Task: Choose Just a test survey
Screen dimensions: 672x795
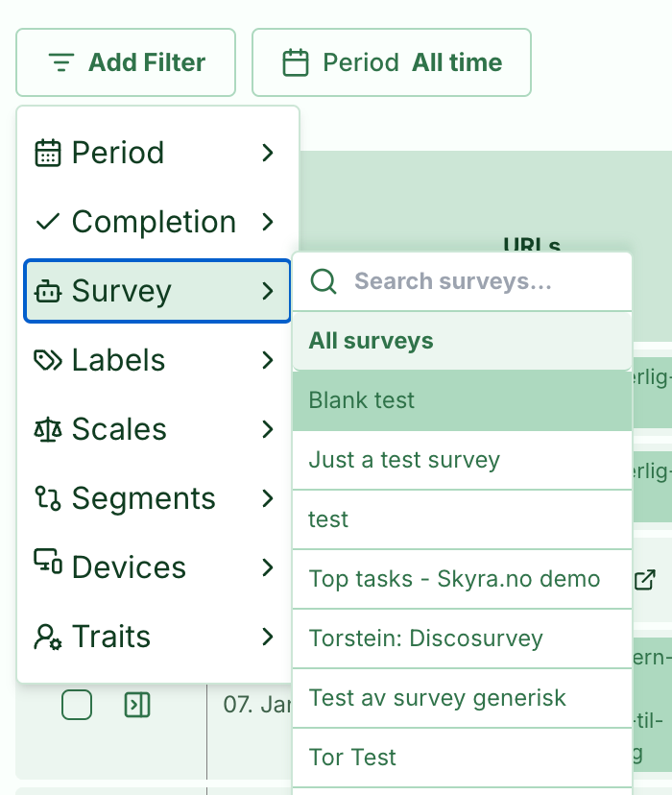Action: coord(462,460)
